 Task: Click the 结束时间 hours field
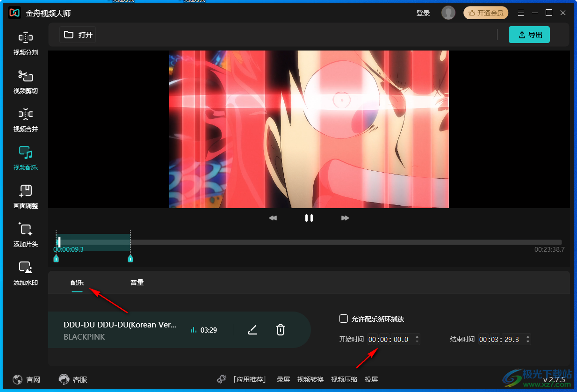click(x=484, y=340)
